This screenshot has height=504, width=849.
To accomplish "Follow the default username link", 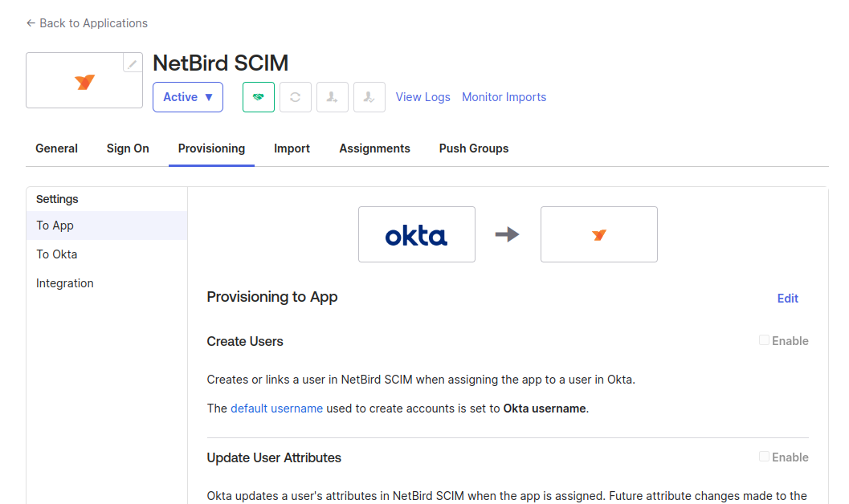I will click(x=276, y=408).
